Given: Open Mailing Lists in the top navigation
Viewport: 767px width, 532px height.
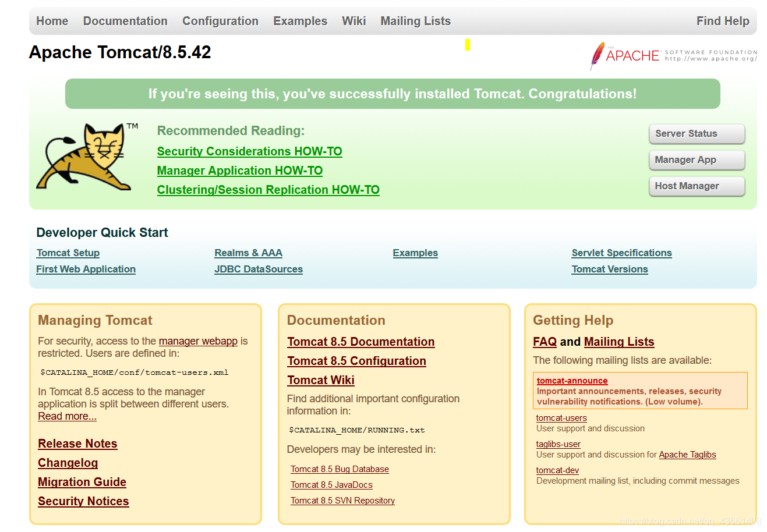Looking at the screenshot, I should click(x=416, y=21).
